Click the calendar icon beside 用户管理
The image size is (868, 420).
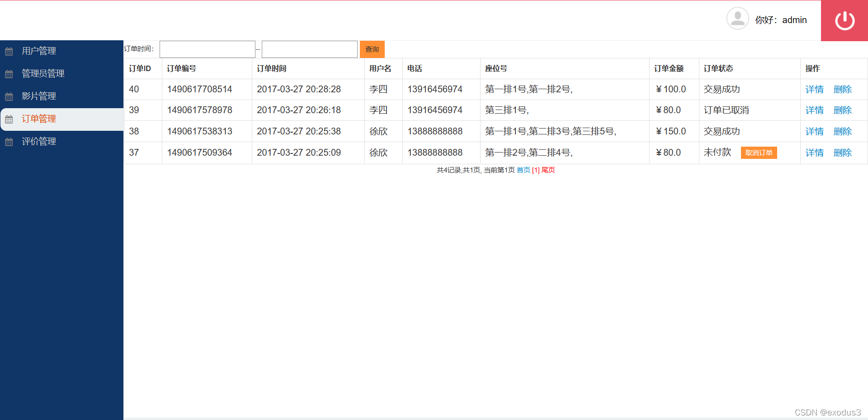click(x=9, y=51)
